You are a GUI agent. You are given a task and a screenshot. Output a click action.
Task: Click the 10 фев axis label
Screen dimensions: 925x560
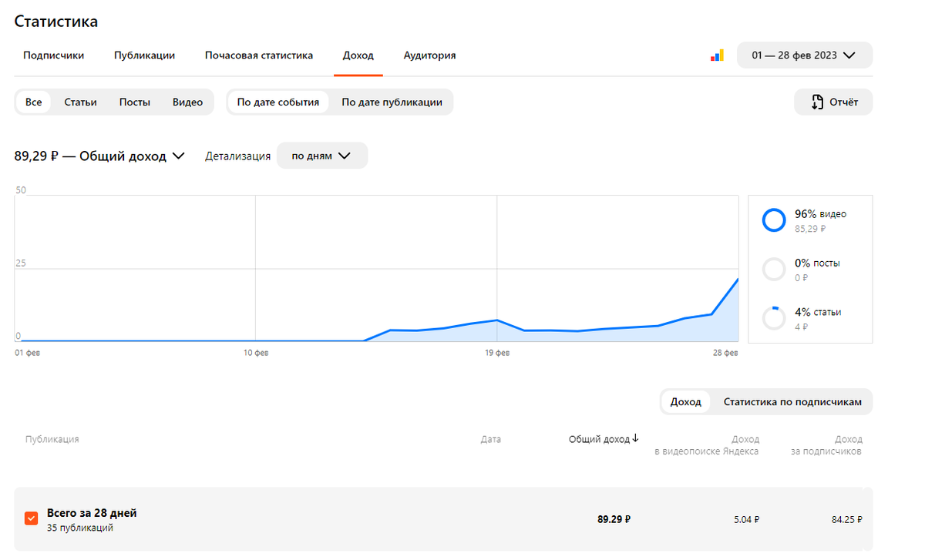[x=255, y=353]
